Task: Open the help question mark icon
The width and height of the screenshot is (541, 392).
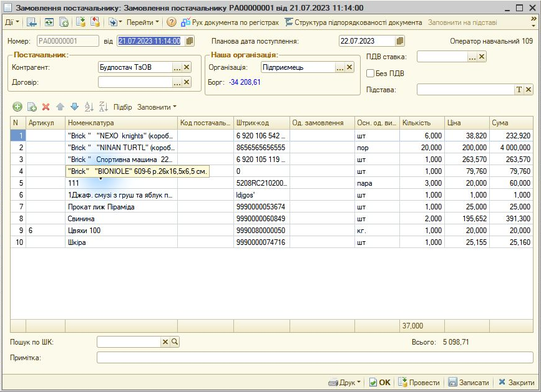Action: [171, 22]
